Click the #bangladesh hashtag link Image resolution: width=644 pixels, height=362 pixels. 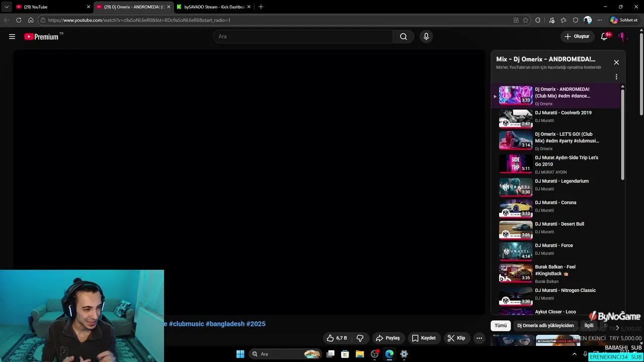[225, 324]
